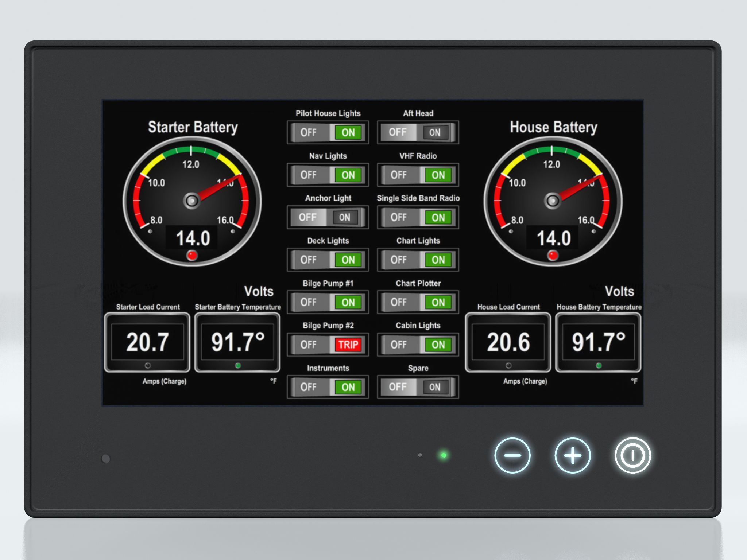The image size is (747, 560).
Task: Select the House Load Current 20.6 readout
Action: [508, 342]
